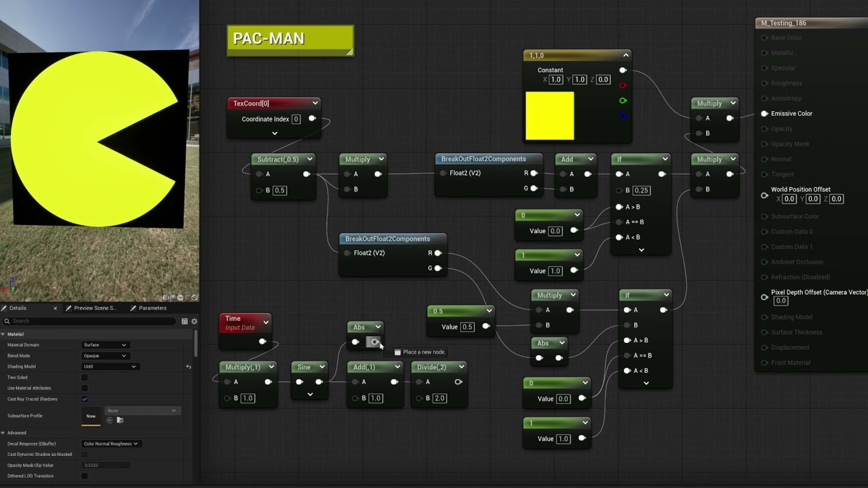This screenshot has width=868, height=488.
Task: Toggle Dithered LOD Transition checkbox
Action: point(85,476)
